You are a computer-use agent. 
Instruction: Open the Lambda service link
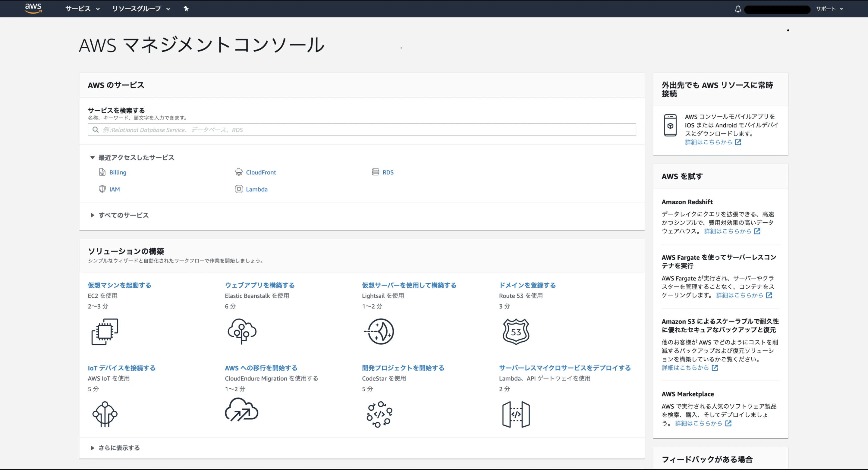point(257,189)
